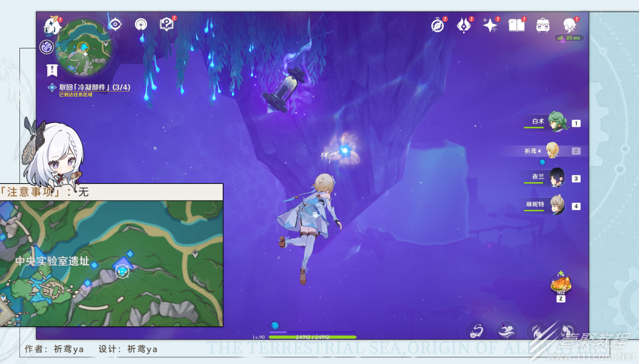639x364 pixels.
Task: Open the compass events icon
Action: click(x=438, y=25)
